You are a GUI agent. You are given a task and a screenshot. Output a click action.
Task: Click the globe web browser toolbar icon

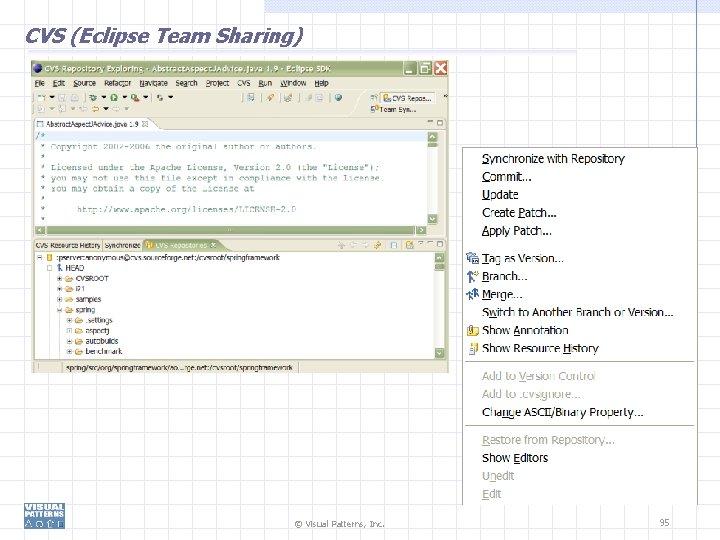point(338,97)
